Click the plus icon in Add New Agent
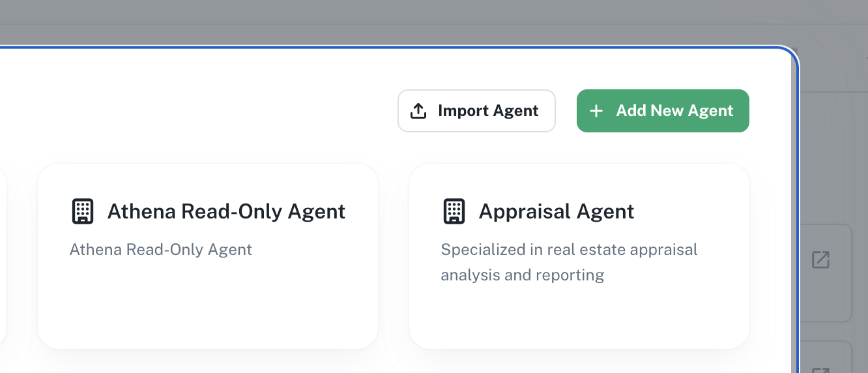The image size is (868, 373). point(596,111)
